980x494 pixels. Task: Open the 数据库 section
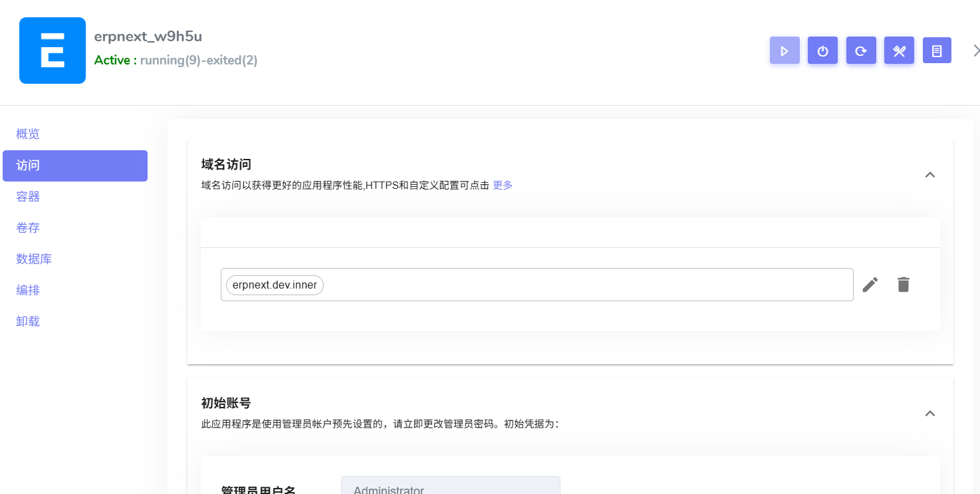point(34,259)
